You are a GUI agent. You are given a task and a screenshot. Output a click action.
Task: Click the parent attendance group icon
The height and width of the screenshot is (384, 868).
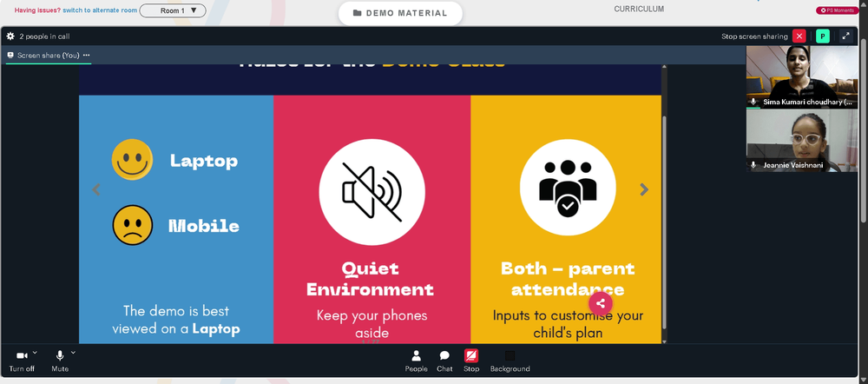coord(568,188)
